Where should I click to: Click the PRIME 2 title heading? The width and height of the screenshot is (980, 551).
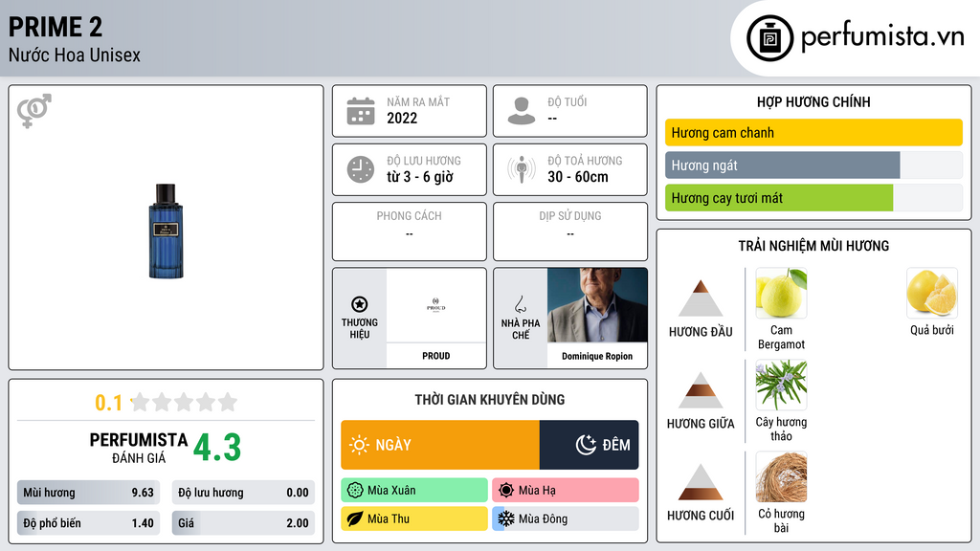coord(56,27)
